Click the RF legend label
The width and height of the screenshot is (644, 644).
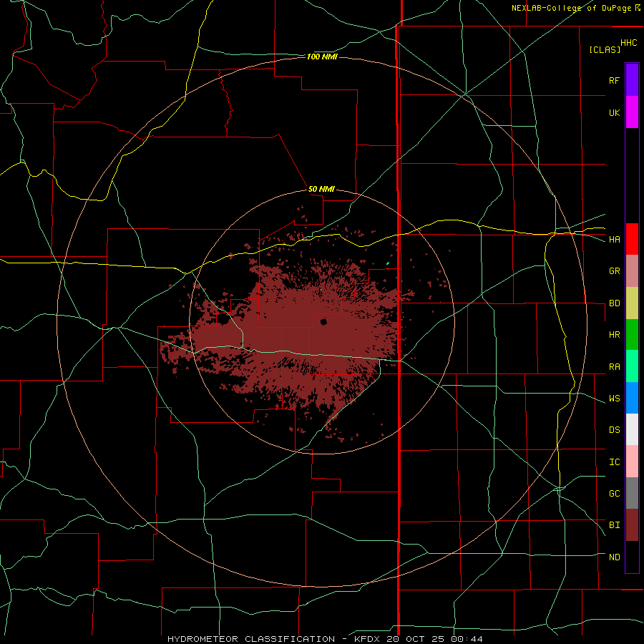click(x=614, y=80)
